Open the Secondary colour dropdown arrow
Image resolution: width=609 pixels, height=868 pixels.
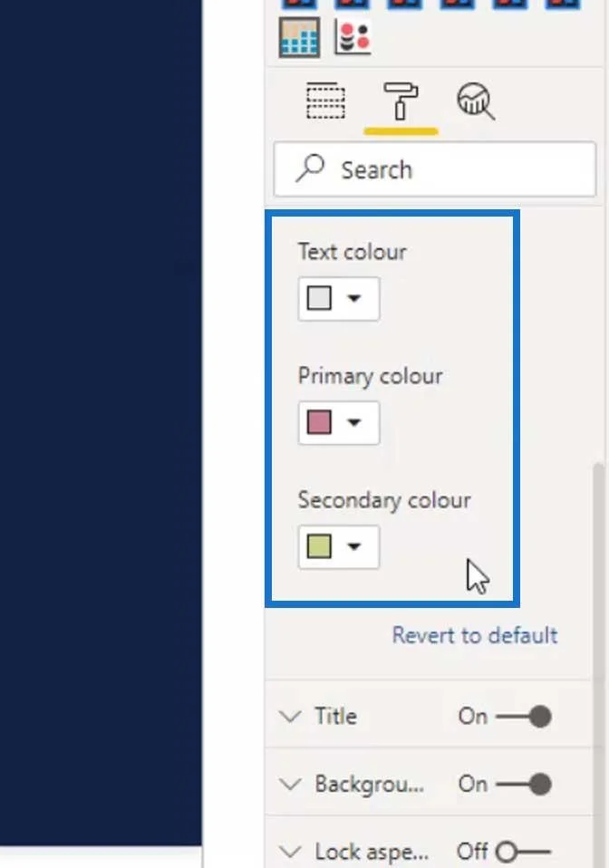[353, 546]
